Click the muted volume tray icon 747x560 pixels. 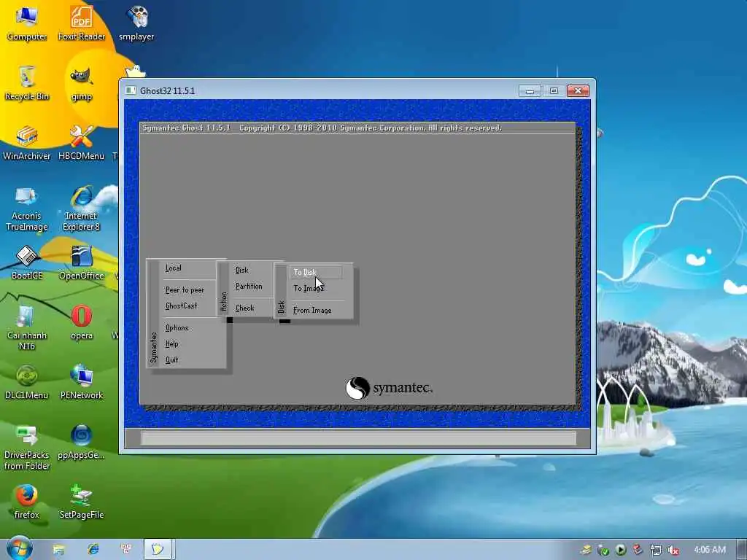pyautogui.click(x=673, y=550)
